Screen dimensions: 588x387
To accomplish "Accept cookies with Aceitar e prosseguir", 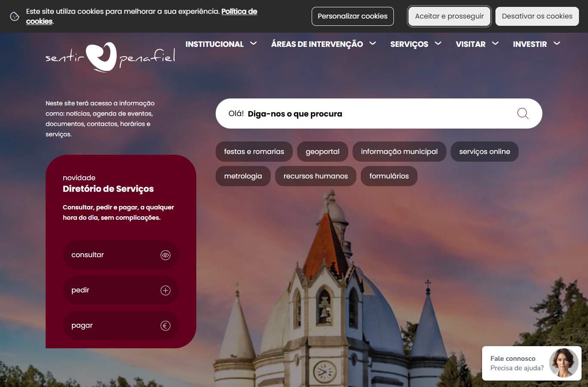I will tap(449, 16).
